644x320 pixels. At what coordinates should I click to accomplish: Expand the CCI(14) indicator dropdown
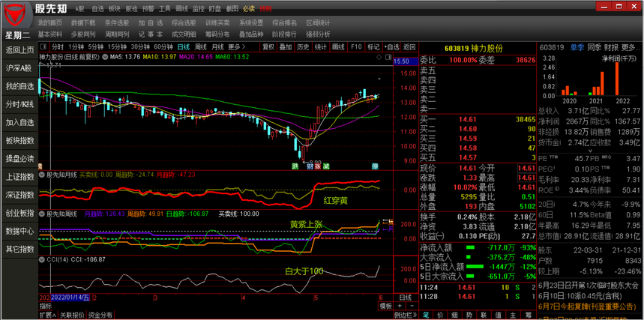42,259
